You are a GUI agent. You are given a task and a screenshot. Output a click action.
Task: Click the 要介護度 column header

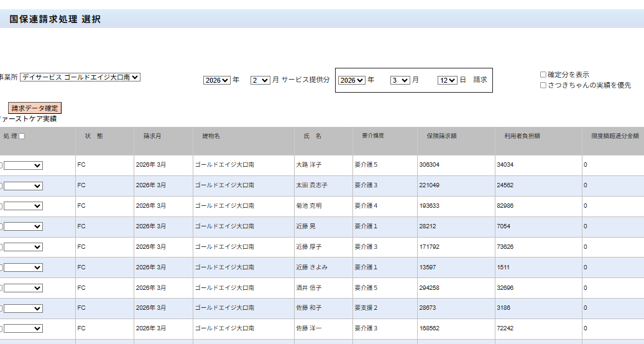(373, 136)
